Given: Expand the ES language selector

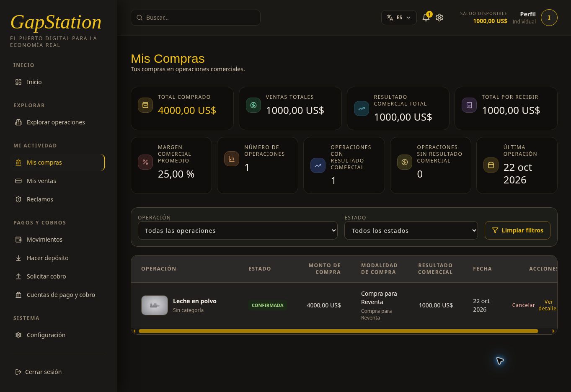Looking at the screenshot, I should pyautogui.click(x=399, y=18).
